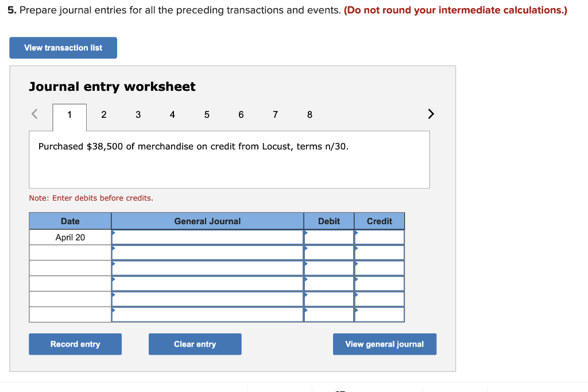Screen dimensions: 588x392
Task: Click Credit field in fourth row
Action: tap(380, 283)
